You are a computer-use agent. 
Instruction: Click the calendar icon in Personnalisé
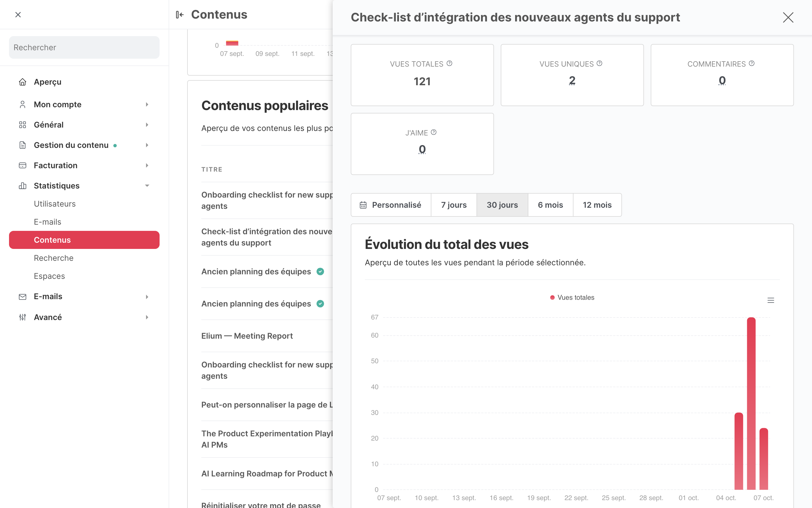(363, 205)
